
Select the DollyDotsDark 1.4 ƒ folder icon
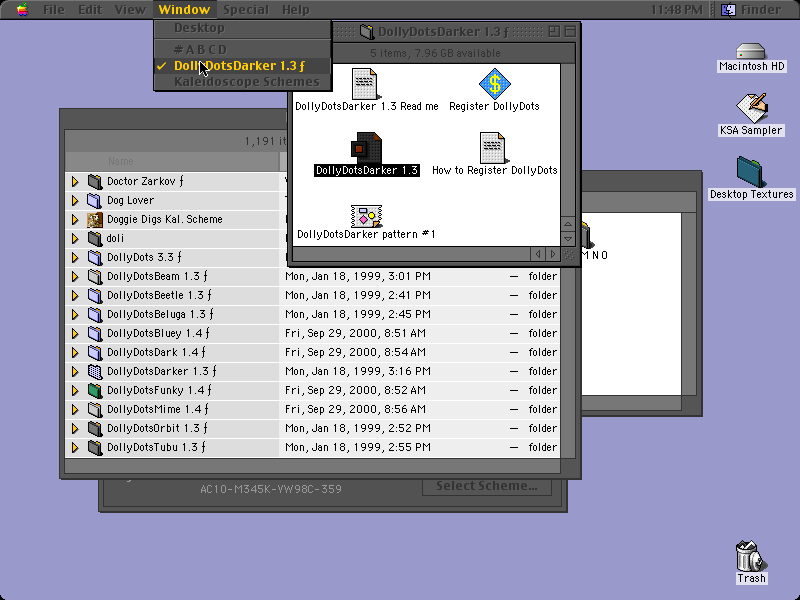[x=95, y=352]
